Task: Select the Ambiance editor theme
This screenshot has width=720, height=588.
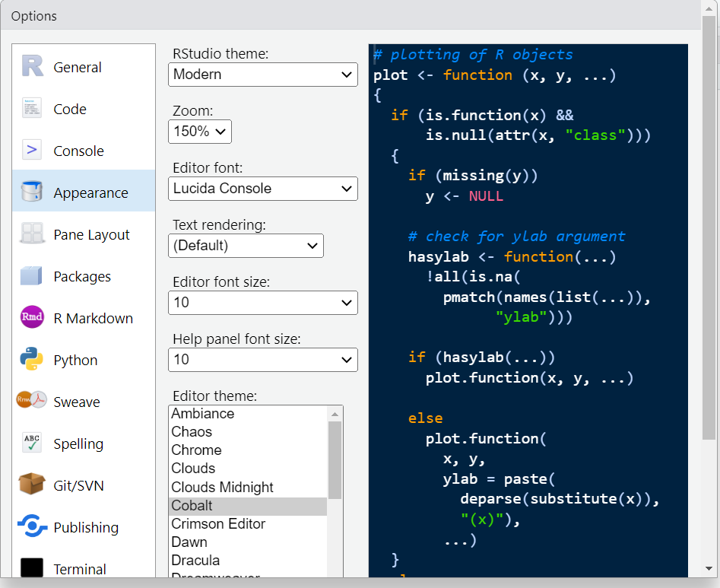Action: (x=202, y=414)
